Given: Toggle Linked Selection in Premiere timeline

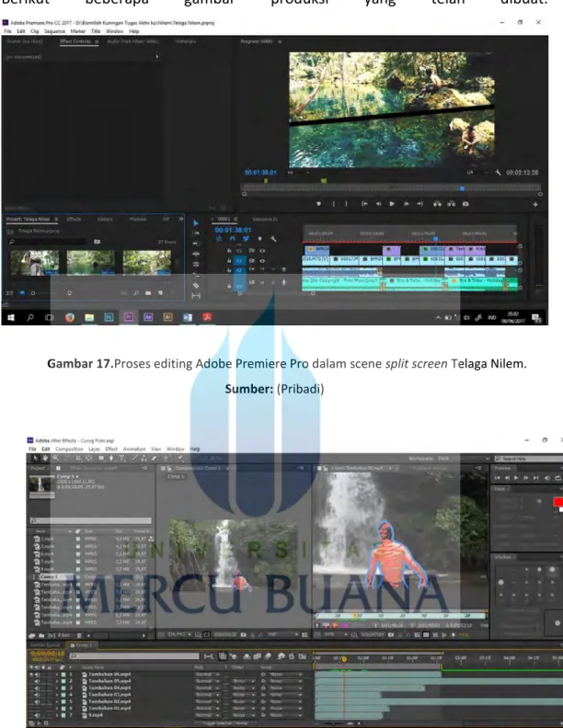Looking at the screenshot, I should point(246,239).
